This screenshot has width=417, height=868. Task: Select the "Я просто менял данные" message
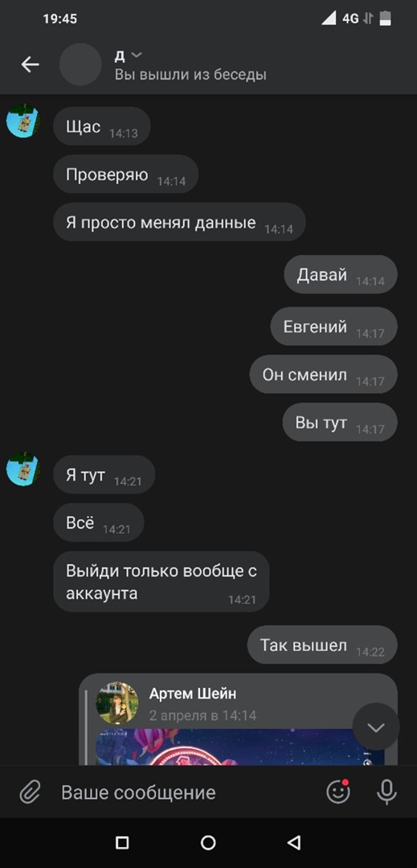[179, 222]
